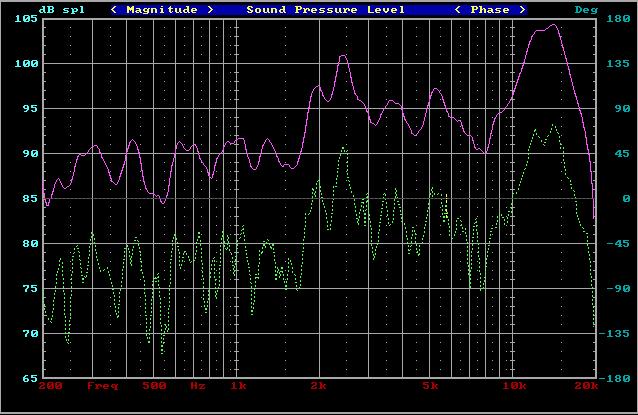This screenshot has height=415, width=638.
Task: Select the Magnitude header label
Action: (x=162, y=9)
